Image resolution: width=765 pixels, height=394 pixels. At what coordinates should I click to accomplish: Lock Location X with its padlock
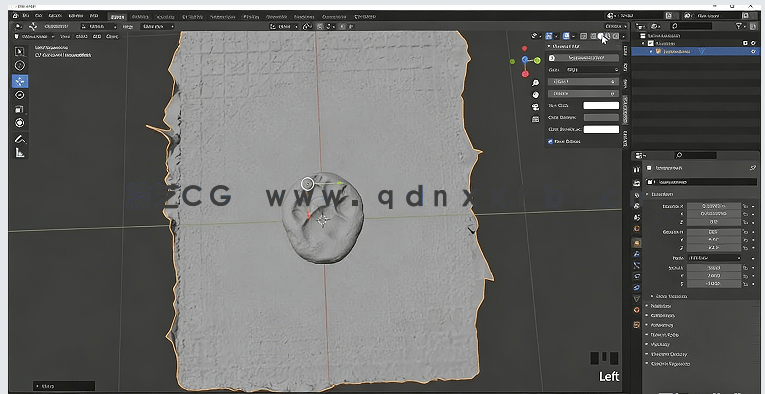tap(745, 206)
